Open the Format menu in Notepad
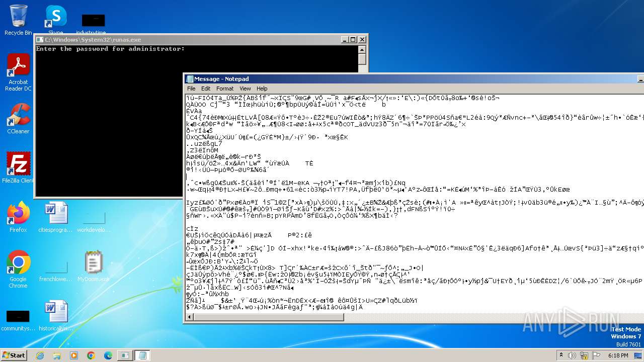Viewport: 644px width, 362px height. 225,88
